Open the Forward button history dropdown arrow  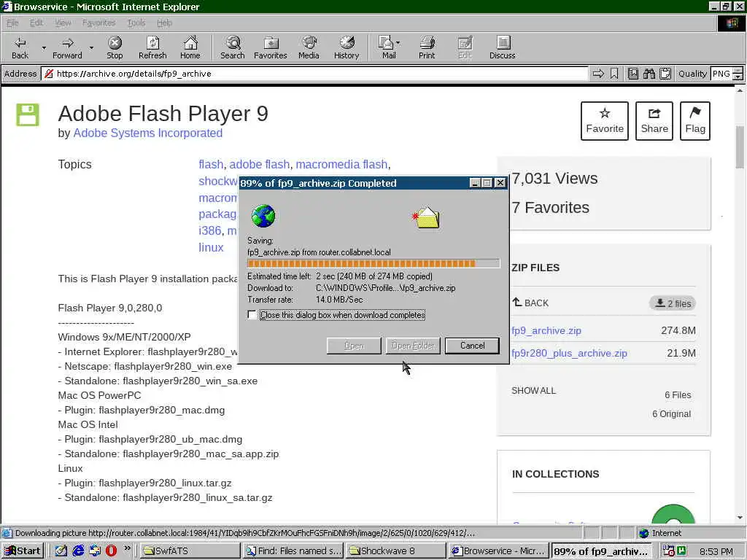point(91,47)
